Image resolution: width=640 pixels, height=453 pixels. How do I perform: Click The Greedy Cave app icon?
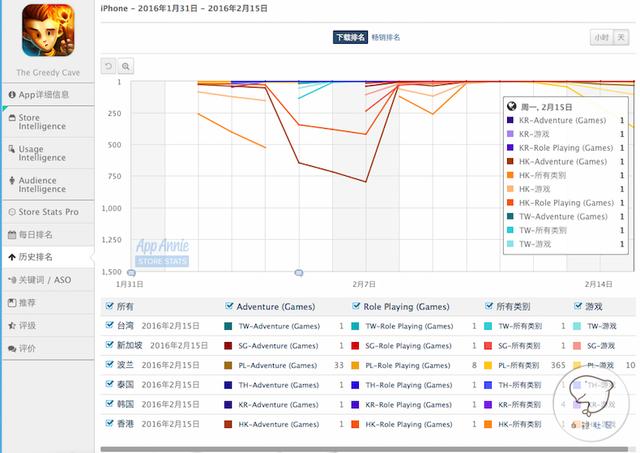pyautogui.click(x=44, y=31)
